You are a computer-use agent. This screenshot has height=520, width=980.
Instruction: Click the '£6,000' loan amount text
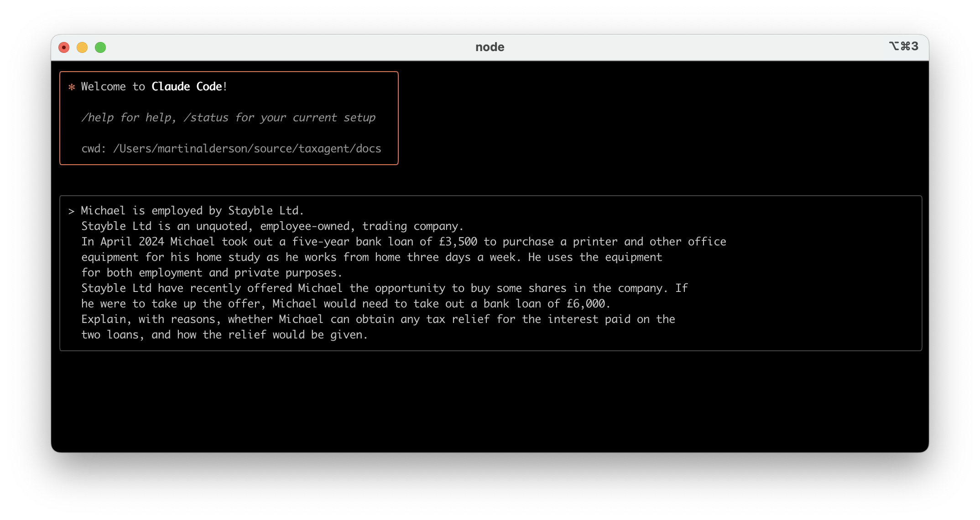coord(586,304)
